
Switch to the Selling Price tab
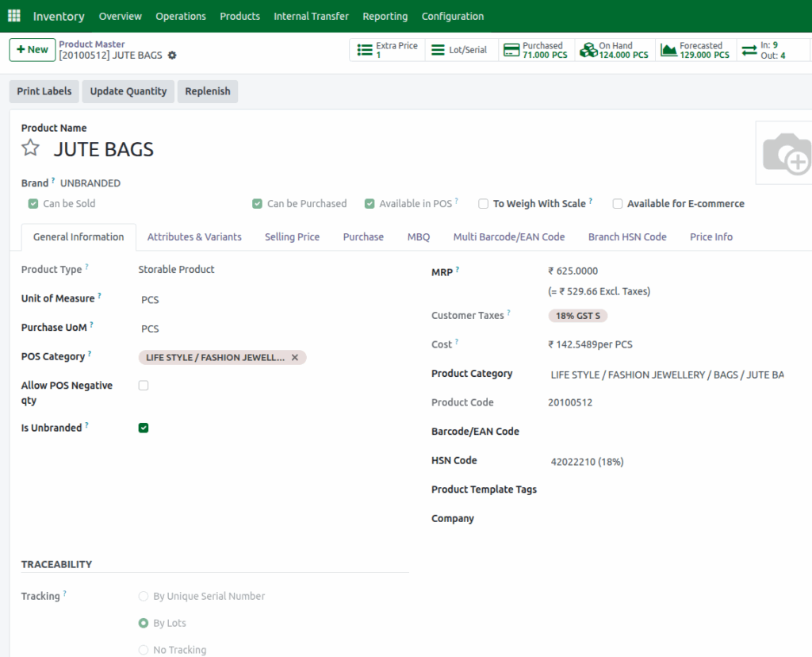click(x=292, y=236)
